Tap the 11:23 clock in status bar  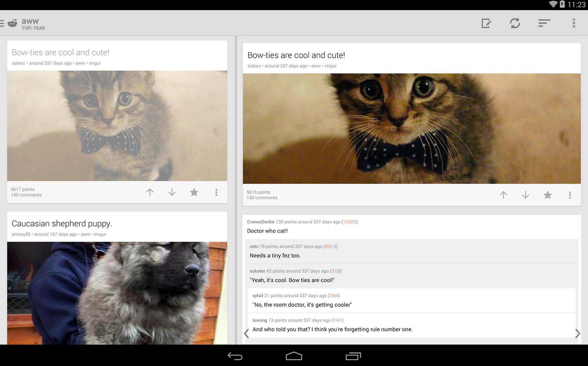(577, 5)
